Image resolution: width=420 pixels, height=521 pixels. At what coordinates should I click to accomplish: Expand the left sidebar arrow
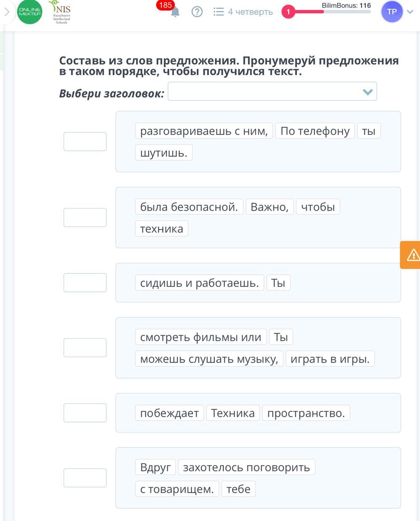point(7,12)
